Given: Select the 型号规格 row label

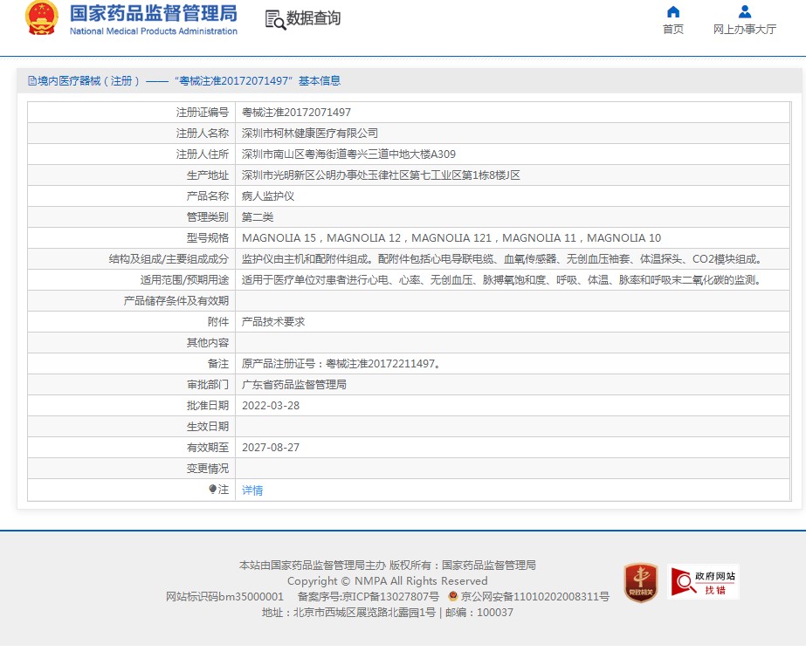Looking at the screenshot, I should 208,238.
